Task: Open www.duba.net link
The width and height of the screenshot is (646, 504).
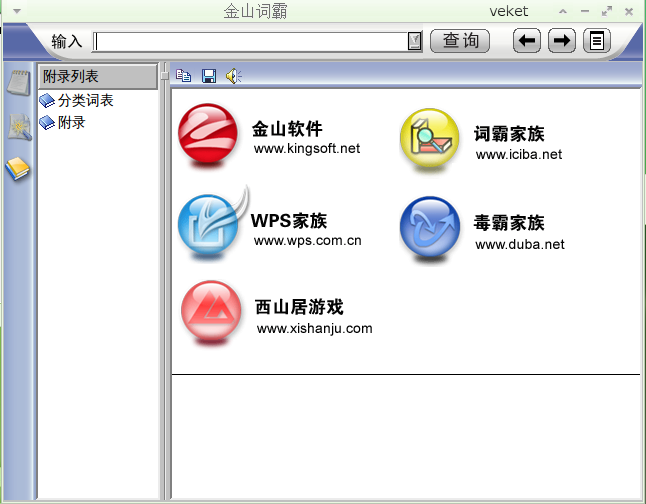Action: 520,244
